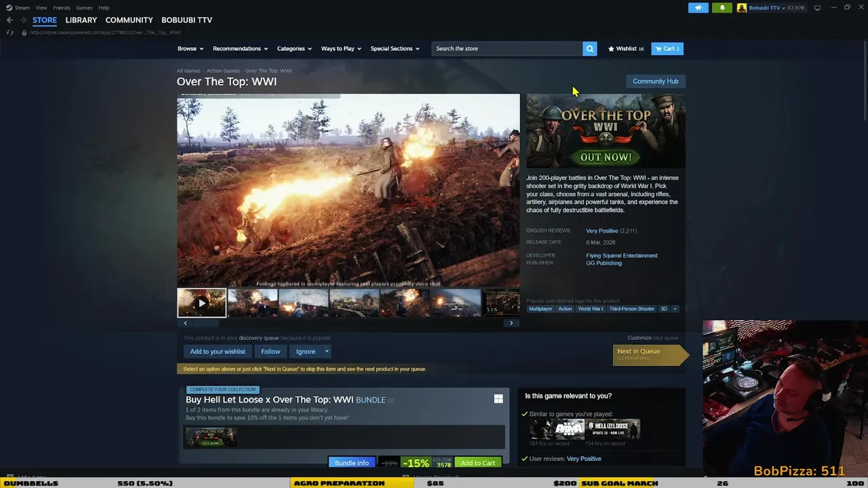This screenshot has height=488, width=868.
Task: Click the Steam logo menu
Action: pos(9,7)
